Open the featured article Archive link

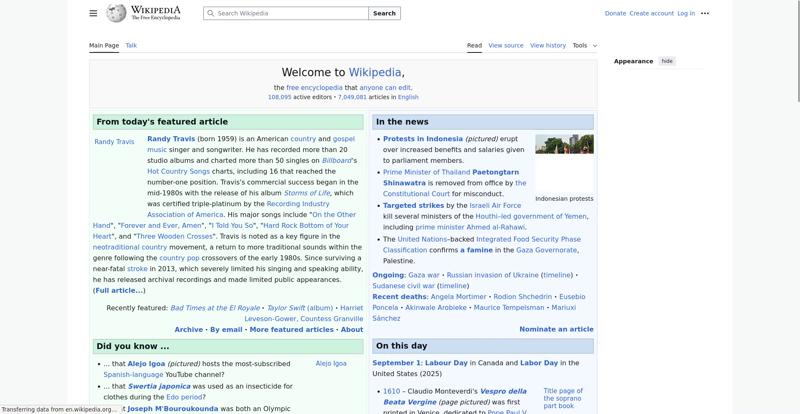(x=189, y=330)
